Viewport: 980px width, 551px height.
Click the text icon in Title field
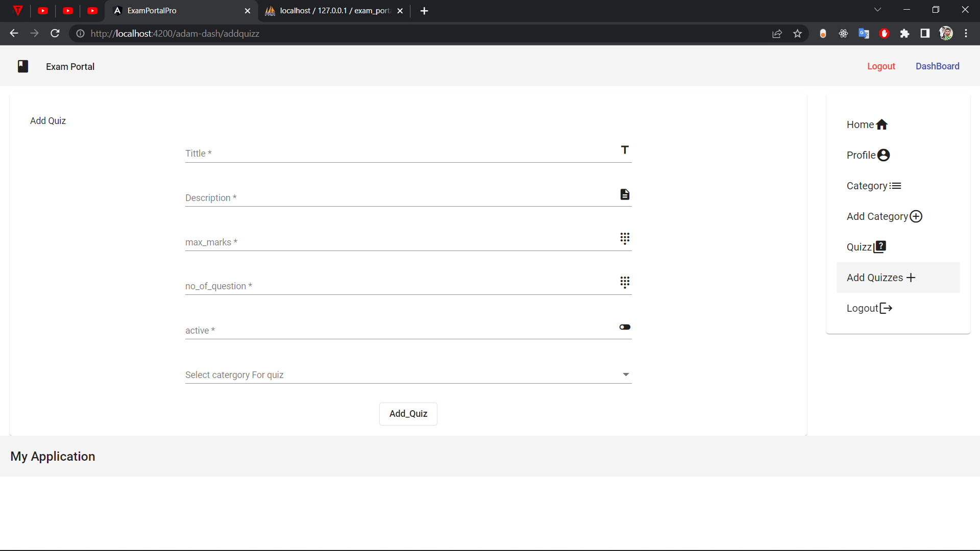(x=625, y=150)
